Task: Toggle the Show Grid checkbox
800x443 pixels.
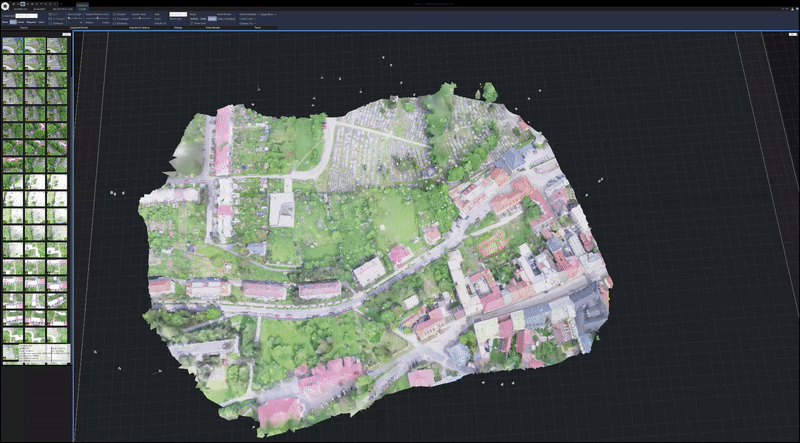Action: click(x=193, y=23)
